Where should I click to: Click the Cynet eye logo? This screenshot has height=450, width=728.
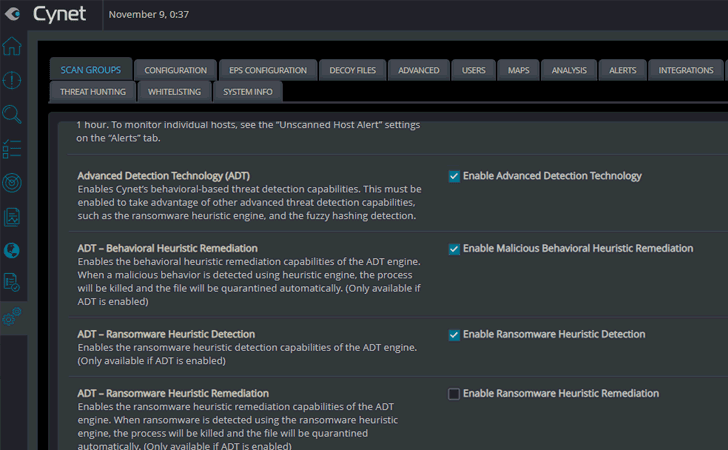click(13, 14)
